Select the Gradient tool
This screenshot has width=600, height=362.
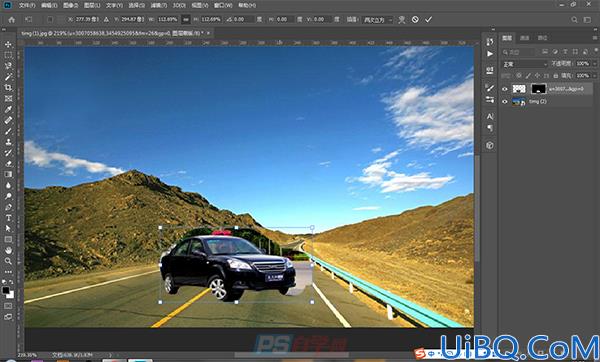click(x=8, y=174)
